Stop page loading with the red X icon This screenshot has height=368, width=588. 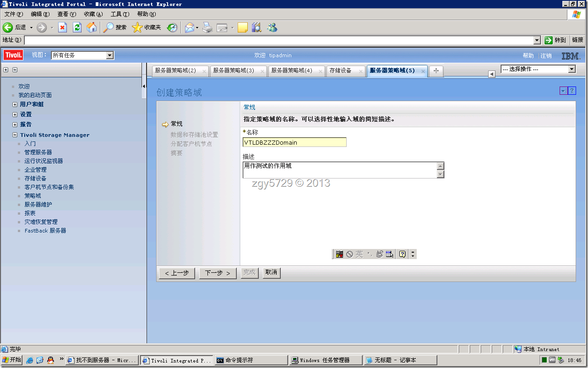pos(63,27)
